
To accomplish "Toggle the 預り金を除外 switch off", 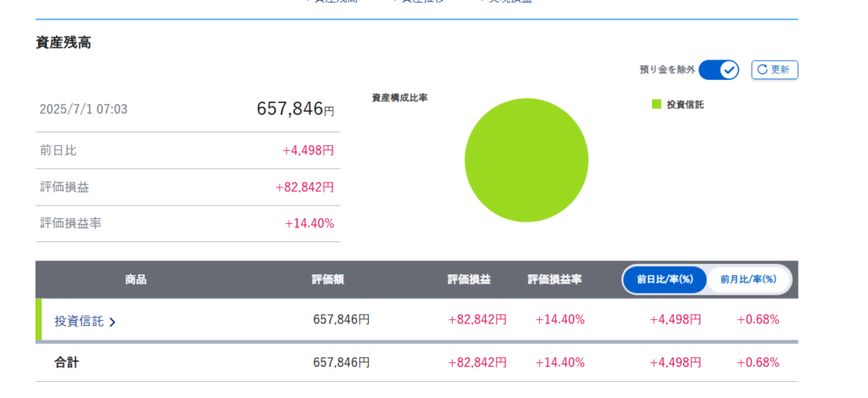I will tap(719, 70).
